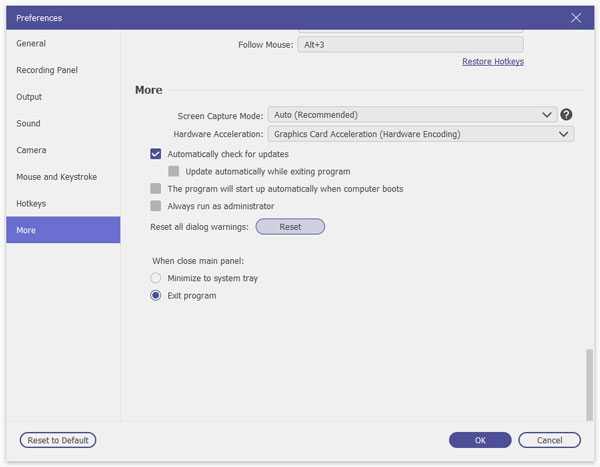Click the help question mark icon
The image size is (600, 467).
566,115
